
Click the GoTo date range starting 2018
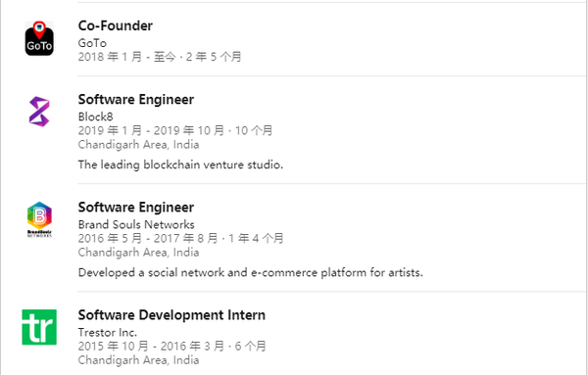point(160,57)
